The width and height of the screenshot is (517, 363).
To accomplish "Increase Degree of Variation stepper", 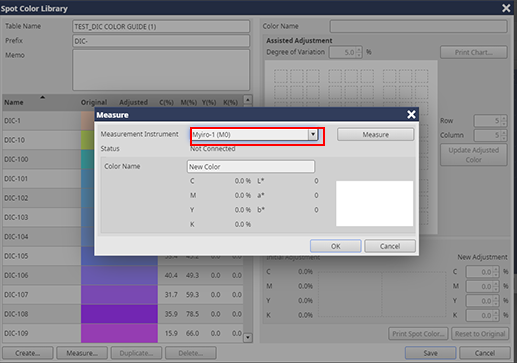I will (359, 50).
